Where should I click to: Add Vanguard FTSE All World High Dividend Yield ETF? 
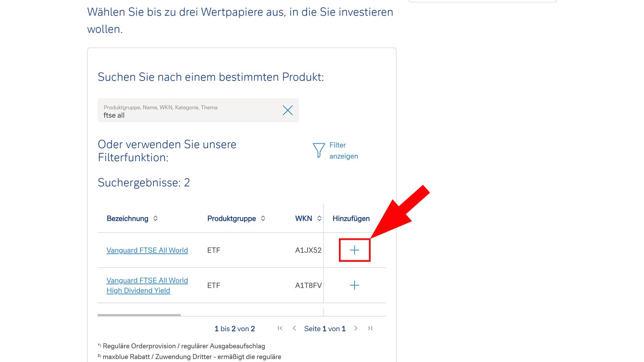click(x=354, y=285)
